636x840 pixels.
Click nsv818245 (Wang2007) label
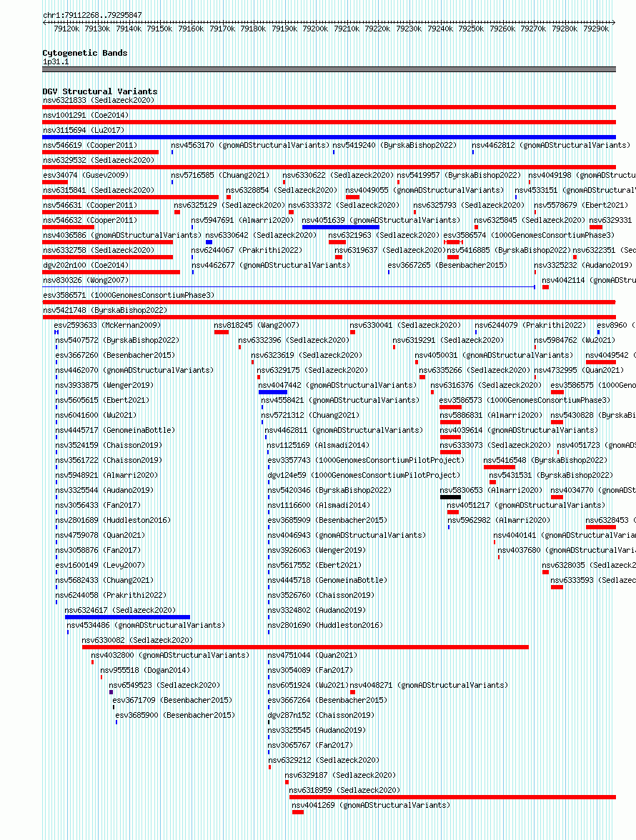coord(257,325)
